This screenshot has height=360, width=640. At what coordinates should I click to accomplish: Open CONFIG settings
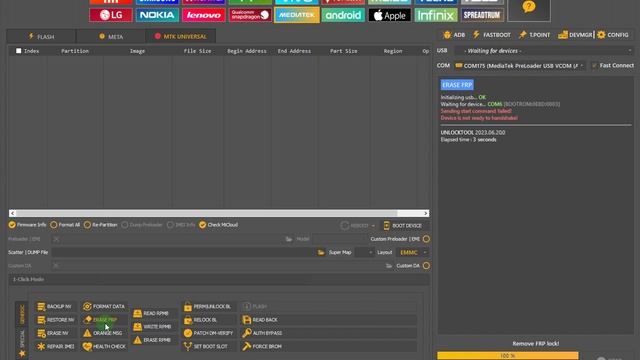pos(613,35)
